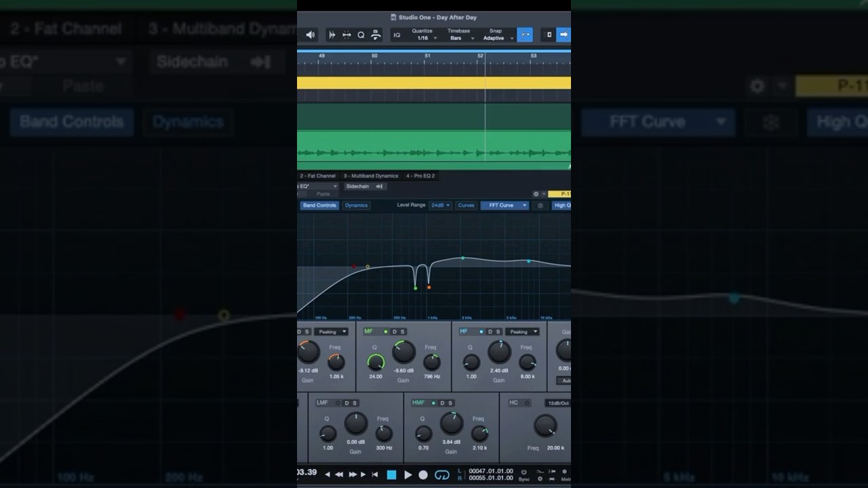This screenshot has height=488, width=868.
Task: Click the record button in transport
Action: pos(423,475)
